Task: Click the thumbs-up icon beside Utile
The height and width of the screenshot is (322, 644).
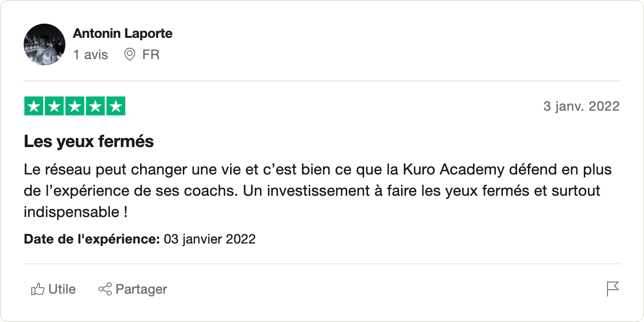Action: coord(37,289)
